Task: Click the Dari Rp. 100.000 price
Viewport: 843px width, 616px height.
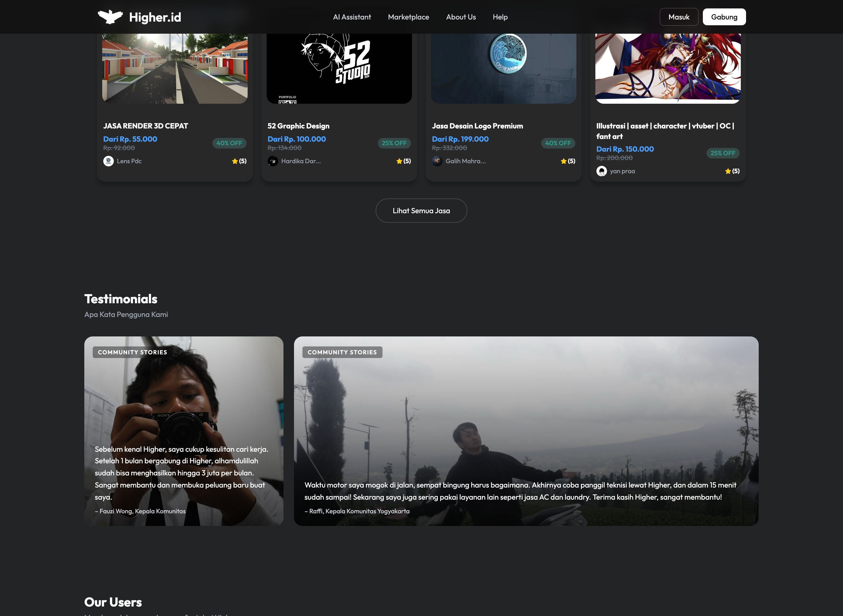Action: [x=297, y=139]
